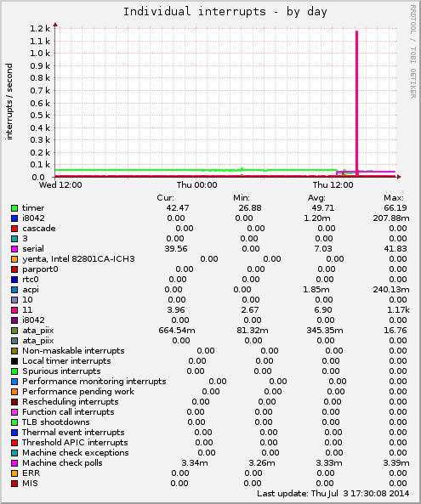This screenshot has height=504, width=421.
Task: Select the rtc0 legend color swatch
Action: point(14,280)
